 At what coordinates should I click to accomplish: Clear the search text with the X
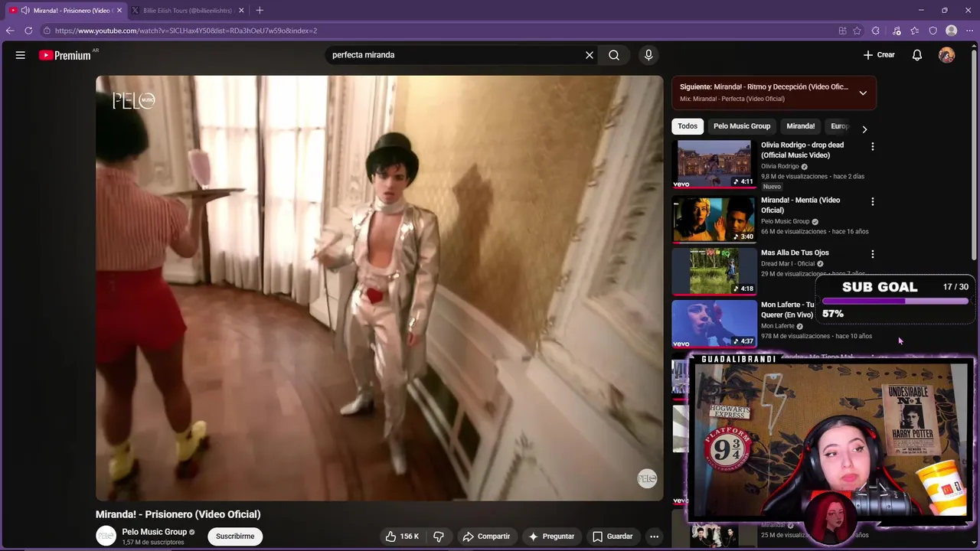tap(590, 55)
